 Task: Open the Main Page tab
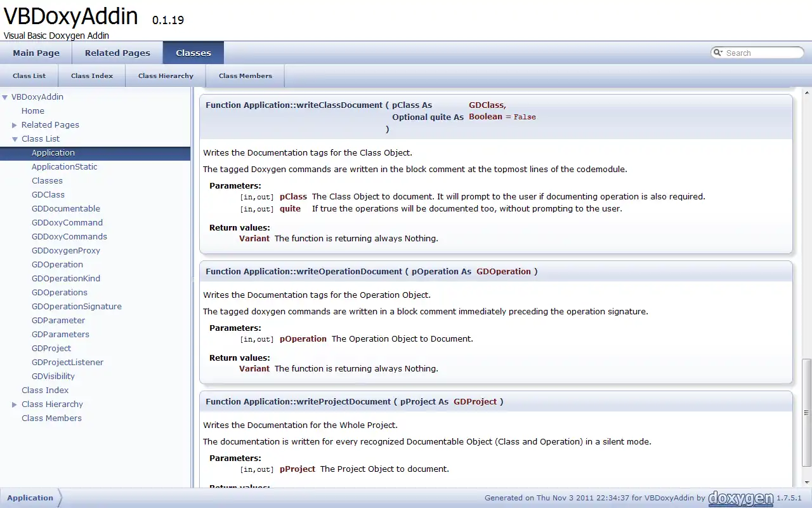(36, 53)
